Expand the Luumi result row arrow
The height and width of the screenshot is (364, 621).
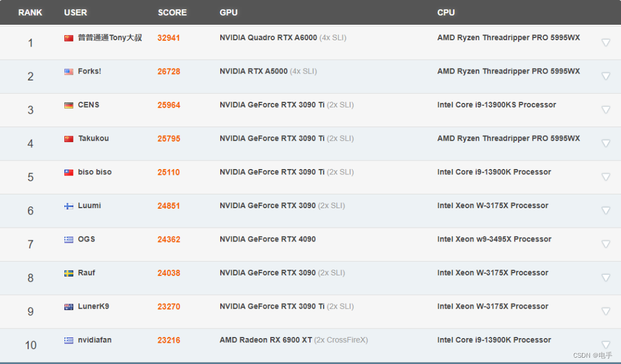pos(605,210)
